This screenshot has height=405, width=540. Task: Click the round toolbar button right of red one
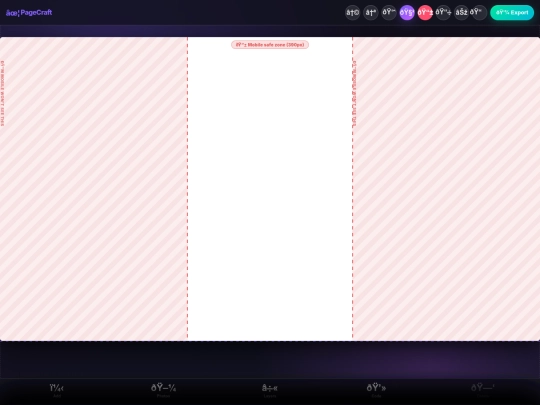point(443,13)
